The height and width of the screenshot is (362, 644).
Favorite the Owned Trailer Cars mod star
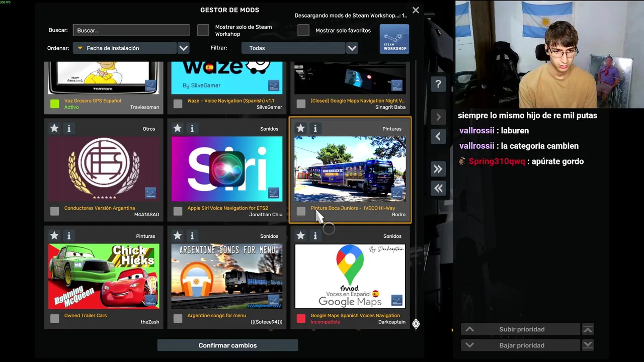pos(54,236)
